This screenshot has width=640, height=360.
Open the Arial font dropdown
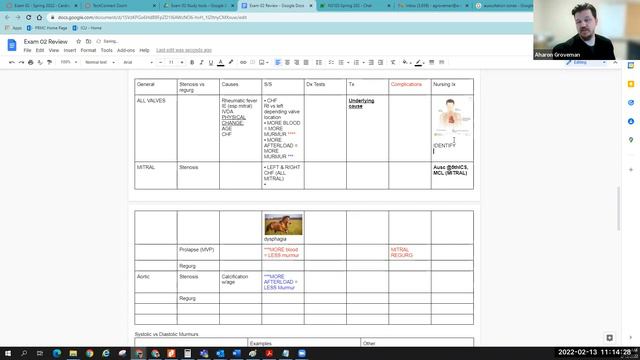coord(138,62)
